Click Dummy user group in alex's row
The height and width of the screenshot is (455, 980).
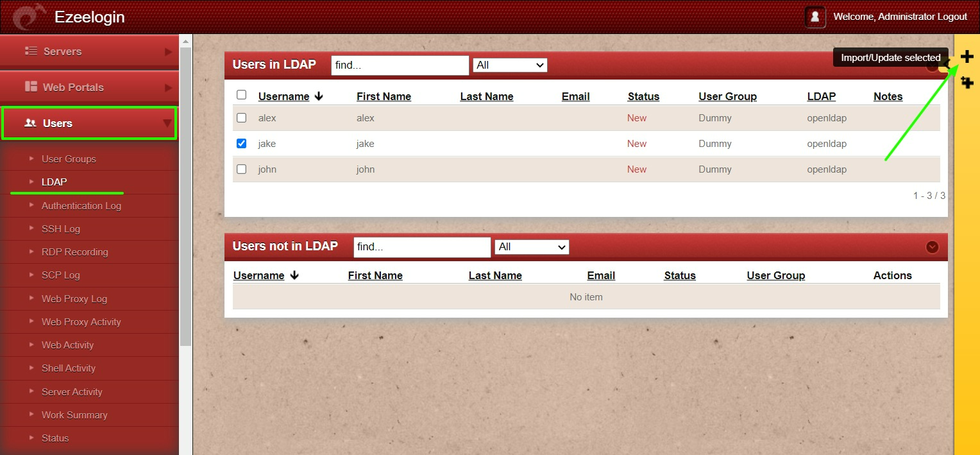pos(715,118)
